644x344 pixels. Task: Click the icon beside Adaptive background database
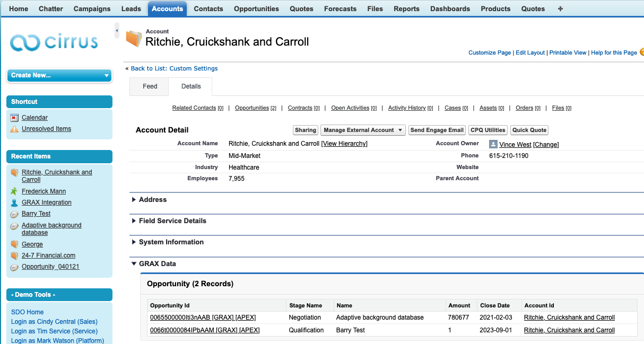click(x=14, y=226)
